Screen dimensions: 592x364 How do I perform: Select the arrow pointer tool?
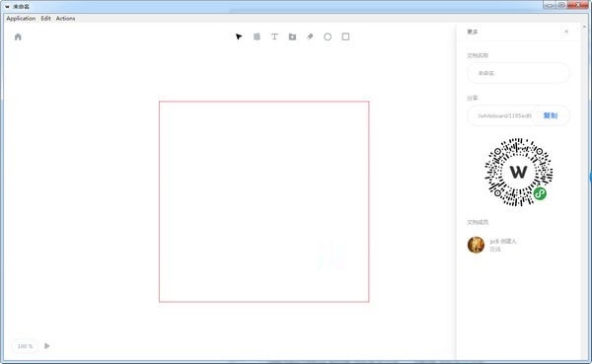[239, 36]
